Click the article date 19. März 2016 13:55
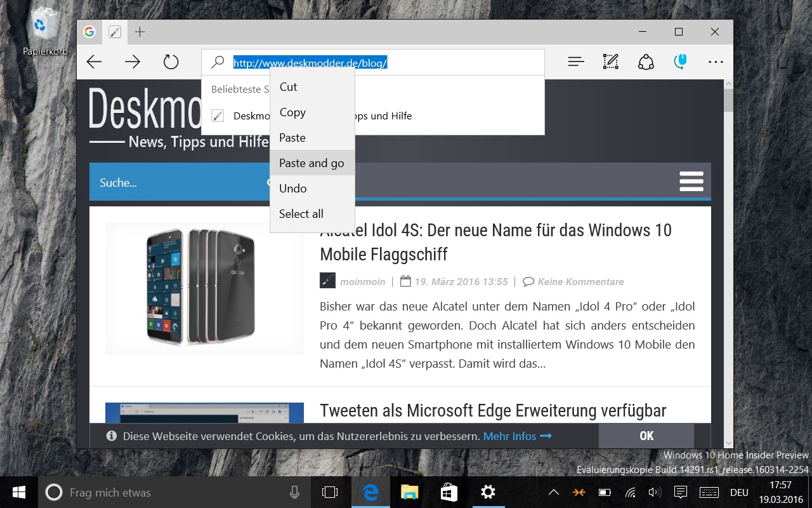Viewport: 812px width, 508px height. [461, 281]
